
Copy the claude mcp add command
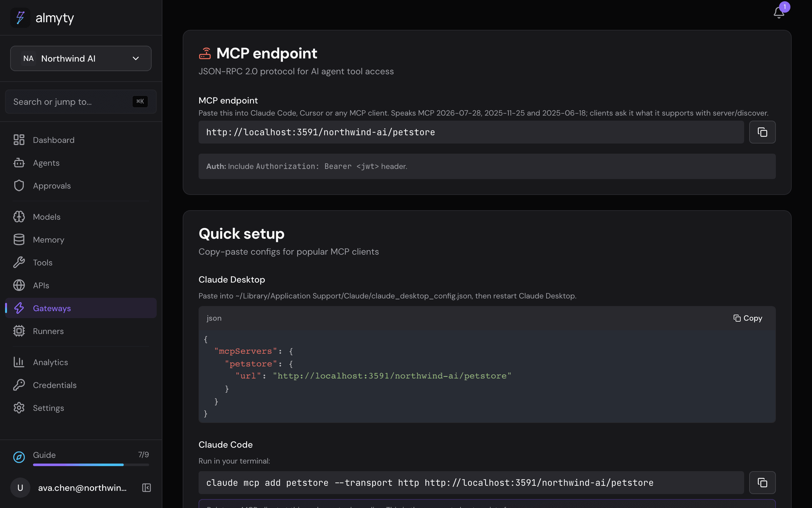pos(762,483)
